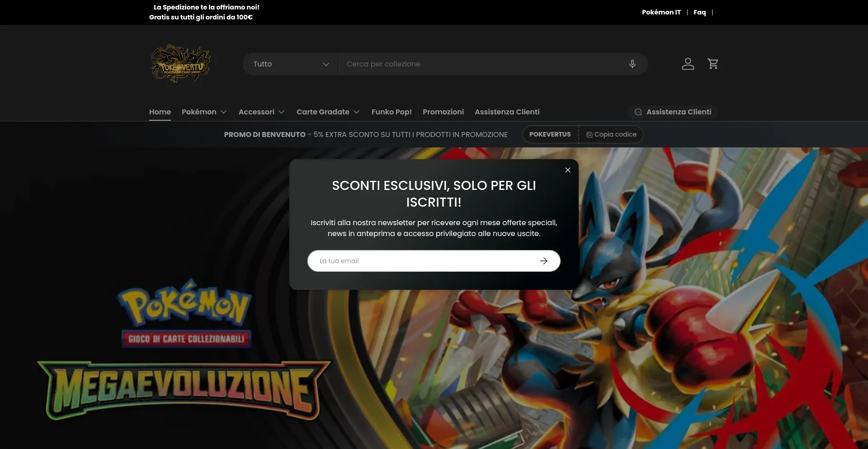Open the Promozioni menu item
This screenshot has height=449, width=868.
(443, 112)
